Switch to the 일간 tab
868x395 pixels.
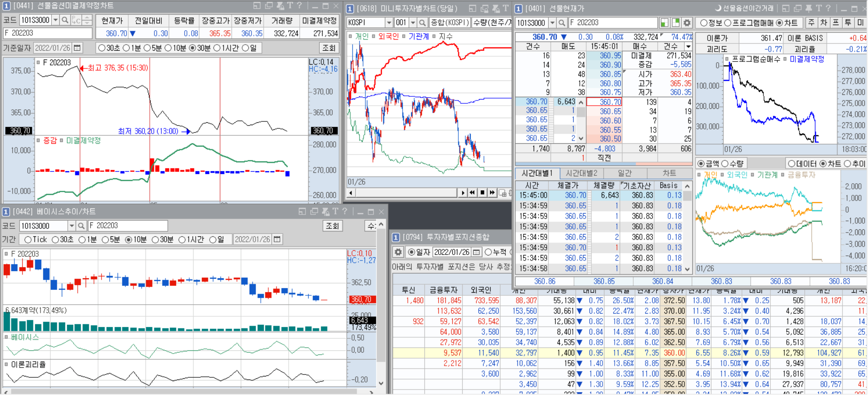coord(625,173)
